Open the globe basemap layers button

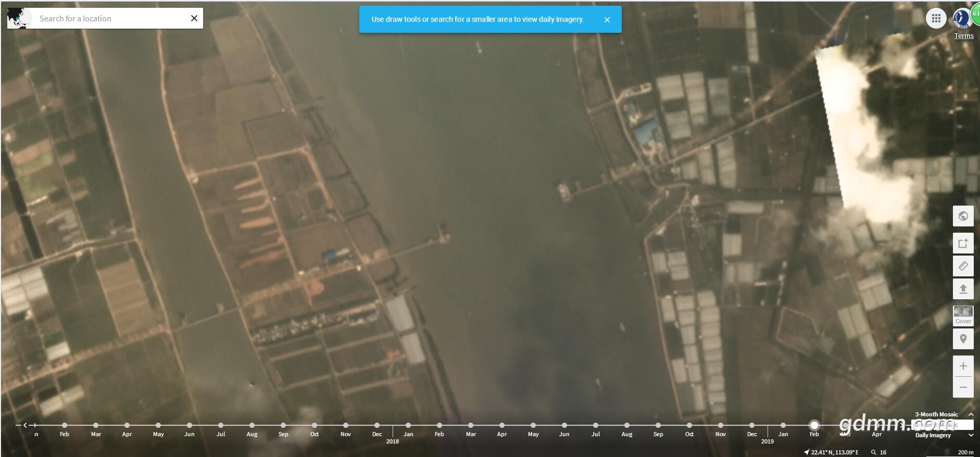pos(963,216)
